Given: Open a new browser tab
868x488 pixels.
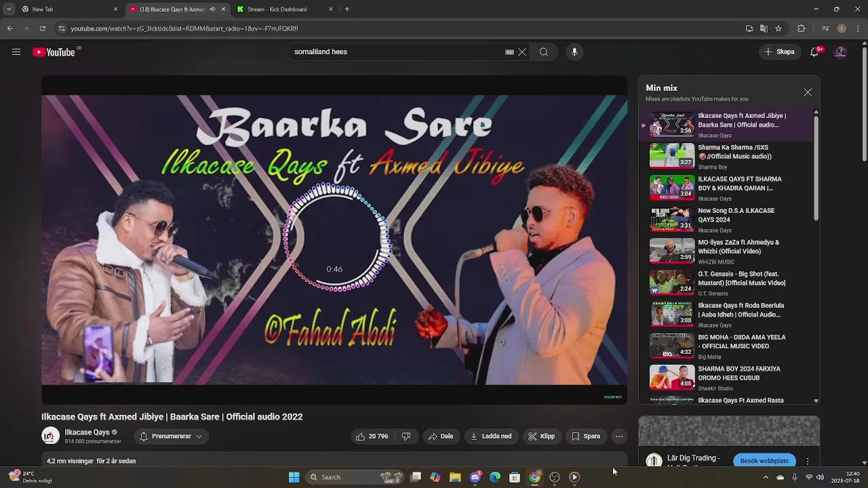Looking at the screenshot, I should [347, 9].
